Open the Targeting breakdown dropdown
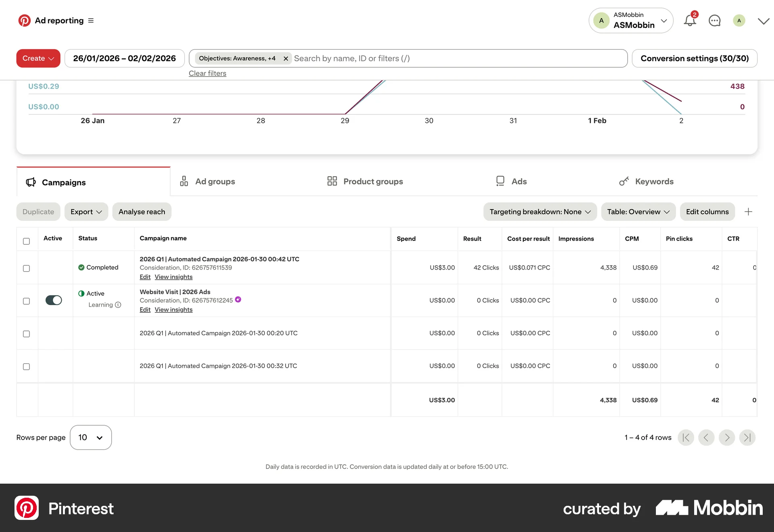 pos(540,212)
